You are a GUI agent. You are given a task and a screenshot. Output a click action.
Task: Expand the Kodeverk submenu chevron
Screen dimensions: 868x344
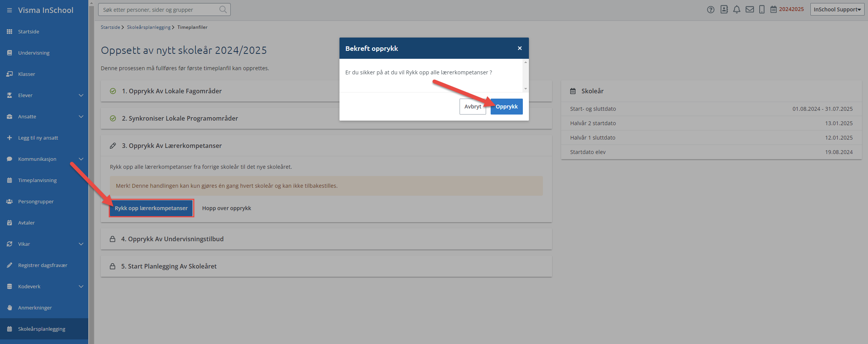coord(81,286)
